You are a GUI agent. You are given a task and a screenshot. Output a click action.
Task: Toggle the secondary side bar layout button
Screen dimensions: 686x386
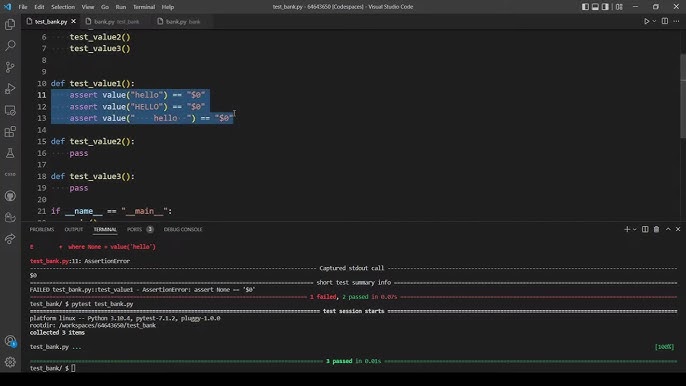click(x=605, y=7)
